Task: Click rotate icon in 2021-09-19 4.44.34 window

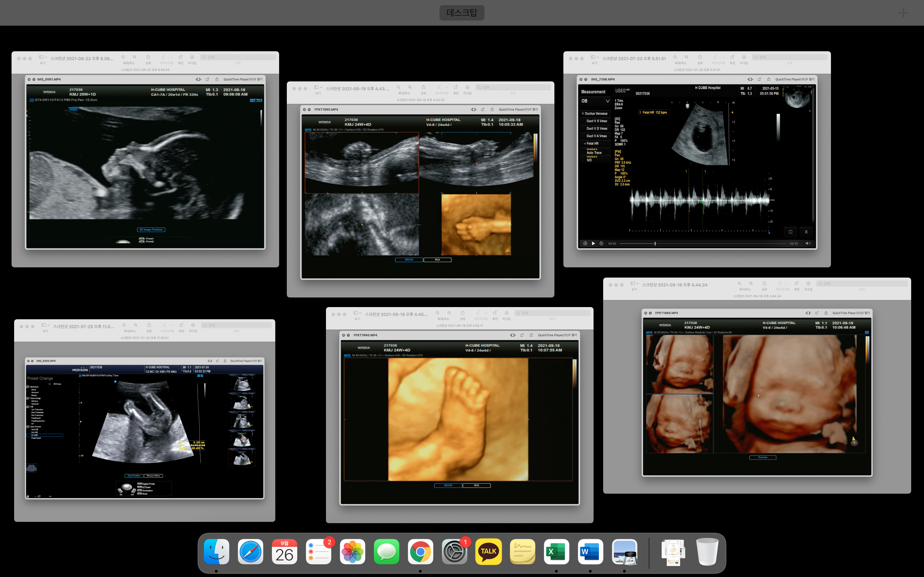Action: (x=797, y=284)
